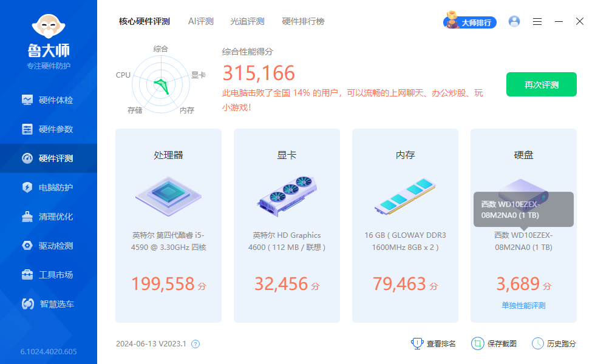This screenshot has height=364, width=595.
Task: Minimize the 鲁大师 window
Action: coord(559,22)
